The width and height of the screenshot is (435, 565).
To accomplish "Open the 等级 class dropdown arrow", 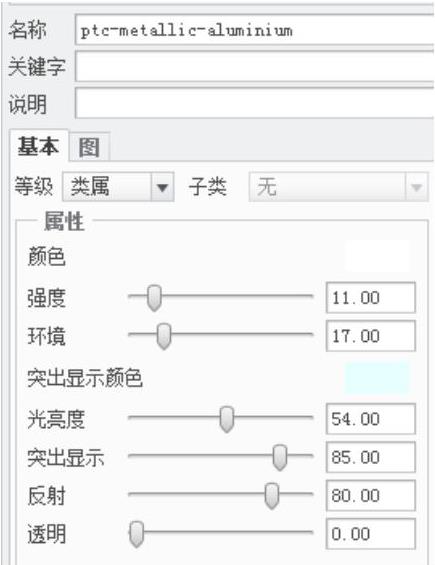I will tap(163, 187).
